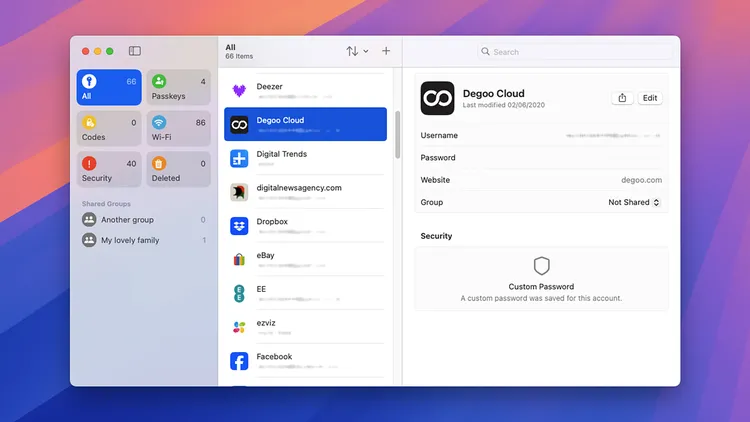Toggle the sidebar visibility icon
Viewport: 750px width, 422px height.
(x=135, y=51)
